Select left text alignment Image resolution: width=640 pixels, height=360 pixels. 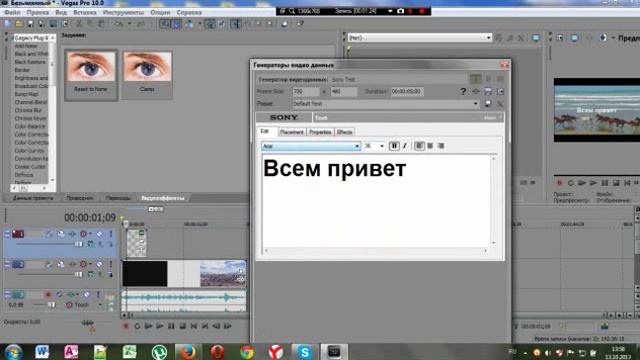[419, 146]
